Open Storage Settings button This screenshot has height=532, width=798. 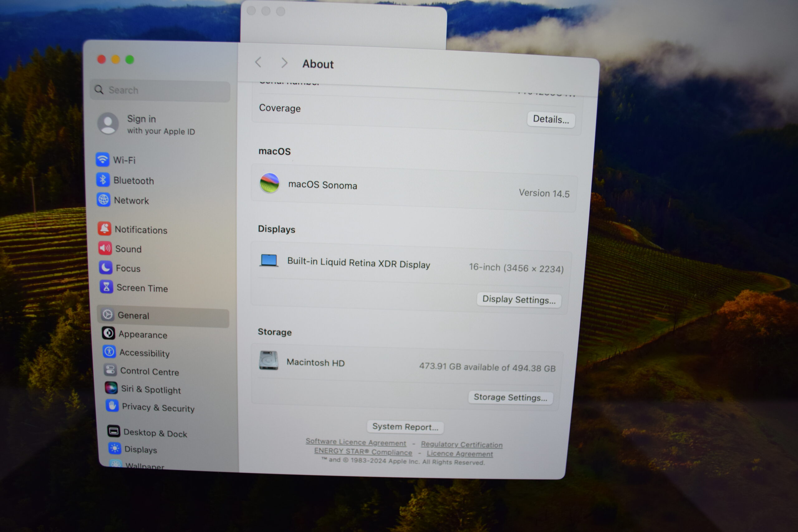click(511, 397)
